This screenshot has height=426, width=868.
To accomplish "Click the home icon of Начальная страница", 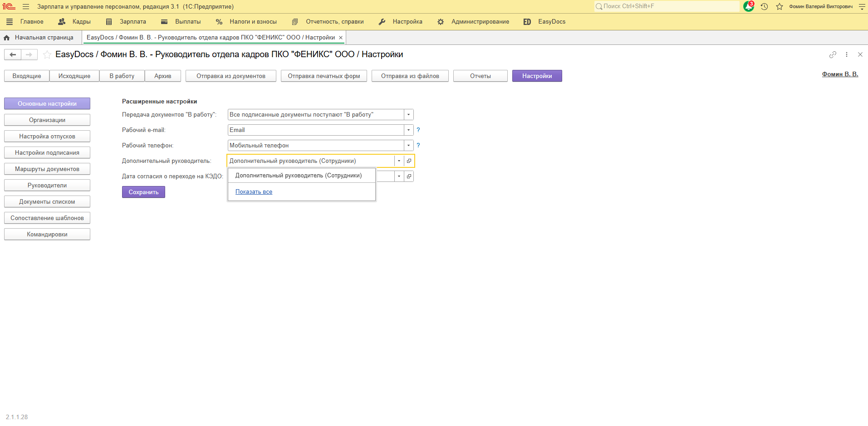I will click(x=7, y=38).
